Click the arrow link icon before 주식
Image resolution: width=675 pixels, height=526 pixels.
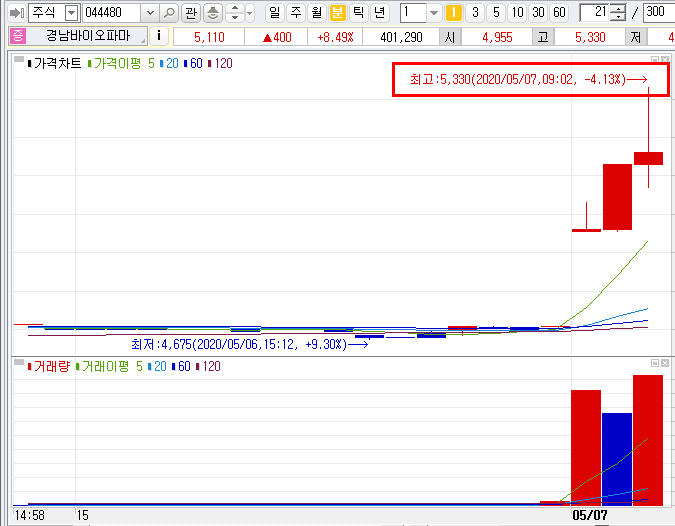click(17, 13)
